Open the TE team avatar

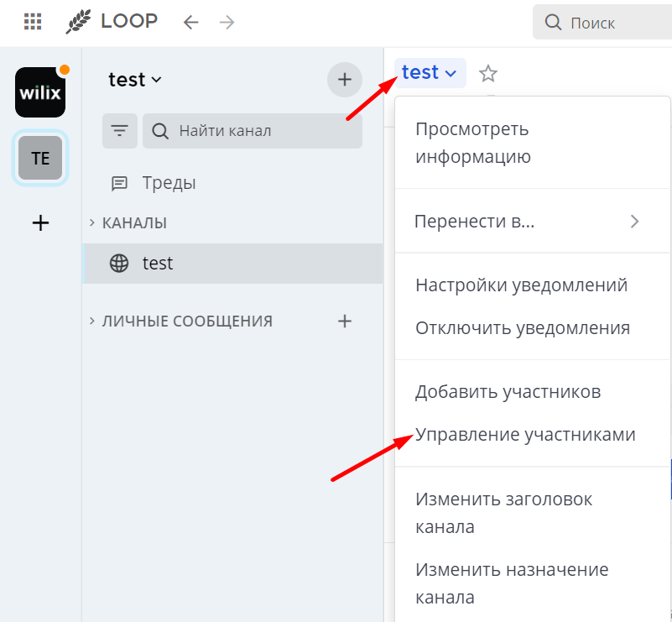(x=39, y=158)
